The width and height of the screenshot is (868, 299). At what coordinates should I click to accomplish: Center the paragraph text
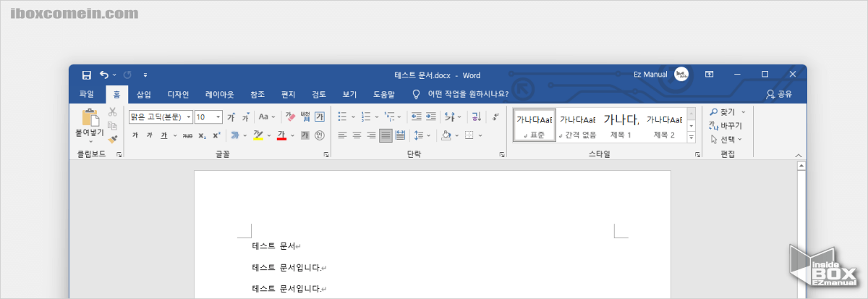(357, 135)
